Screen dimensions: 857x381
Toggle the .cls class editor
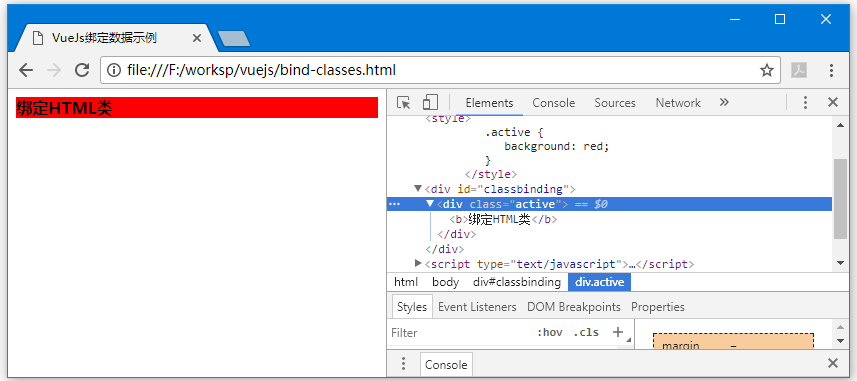pyautogui.click(x=586, y=332)
